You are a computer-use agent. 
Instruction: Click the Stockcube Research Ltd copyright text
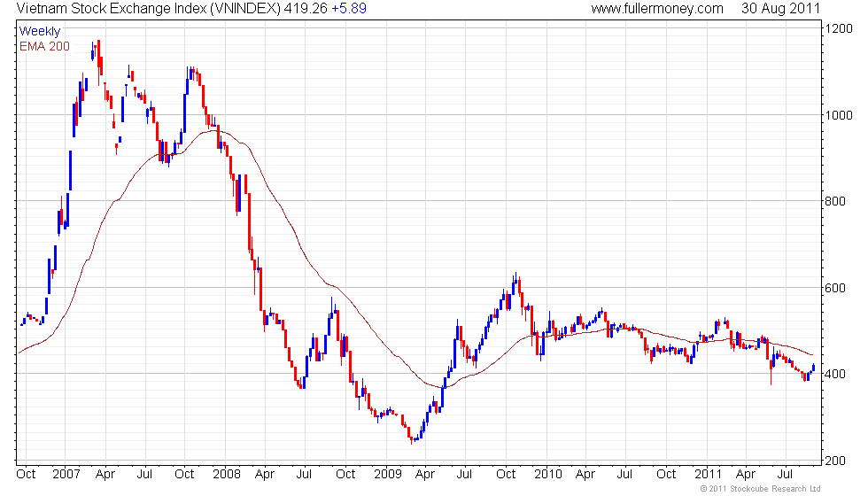(x=760, y=489)
